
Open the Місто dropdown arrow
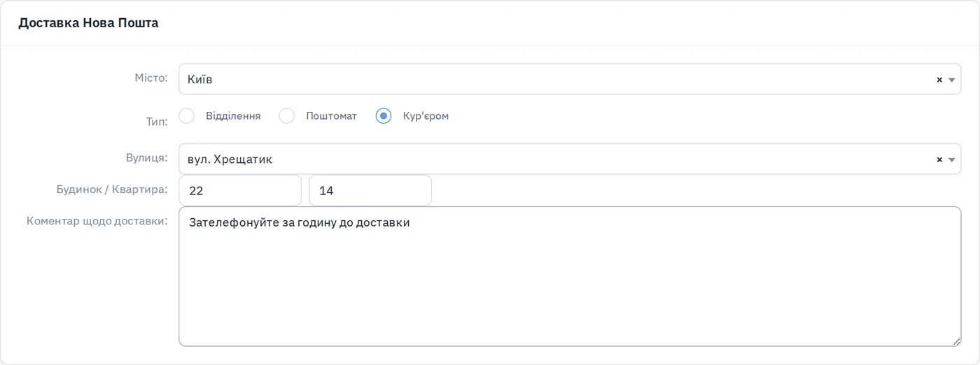[952, 80]
